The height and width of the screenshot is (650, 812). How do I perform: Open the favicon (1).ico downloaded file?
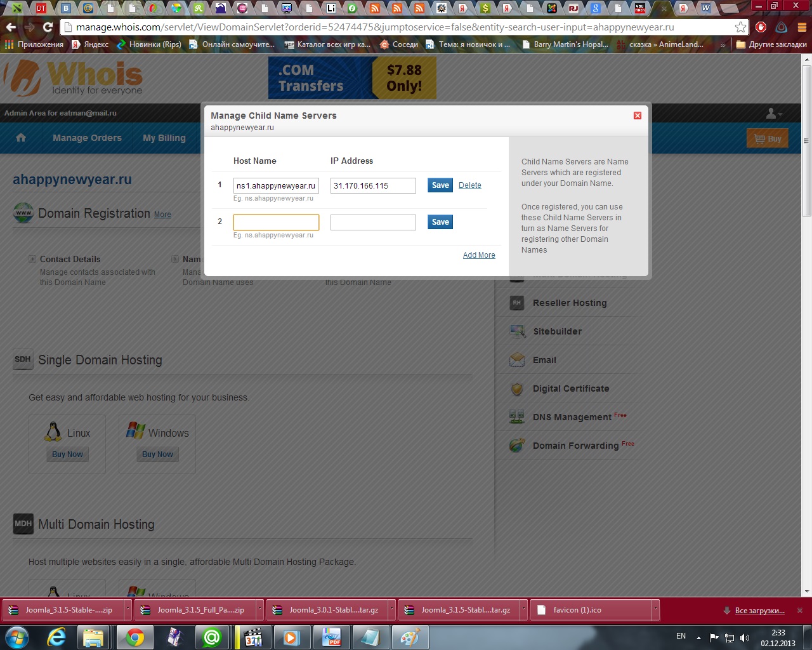click(591, 610)
